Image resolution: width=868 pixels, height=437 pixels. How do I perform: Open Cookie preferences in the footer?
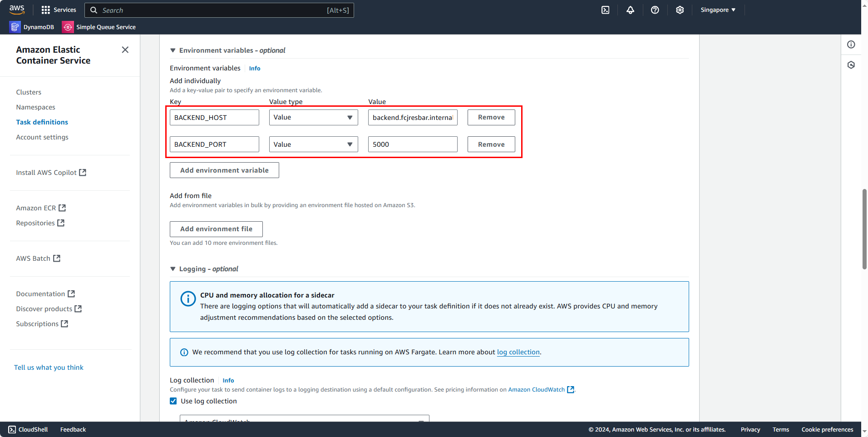point(827,430)
